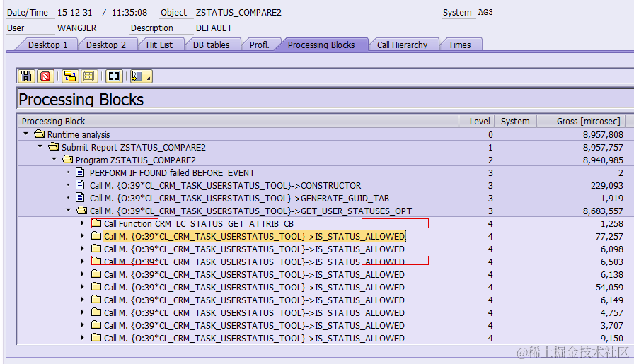
Task: Click the CONSTRUCTOR row document icon
Action: [x=81, y=185]
